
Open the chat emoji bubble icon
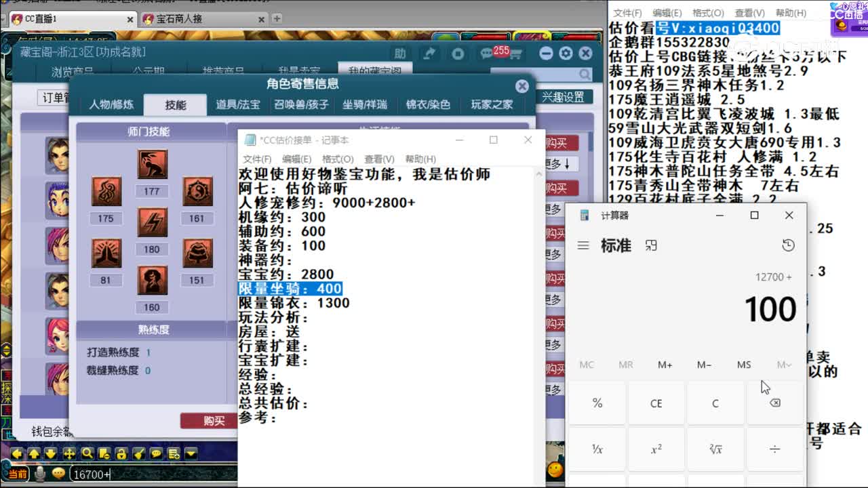58,473
